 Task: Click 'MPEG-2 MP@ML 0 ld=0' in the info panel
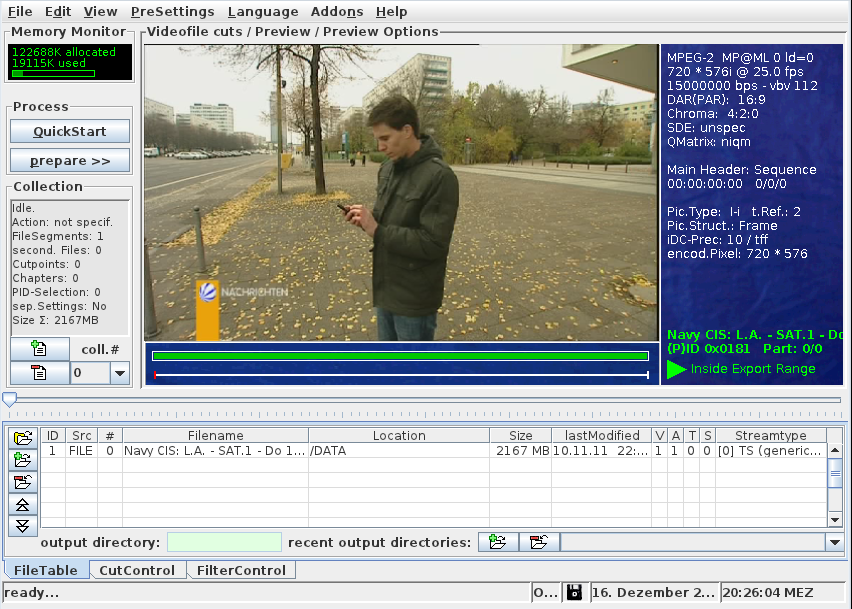pyautogui.click(x=740, y=58)
